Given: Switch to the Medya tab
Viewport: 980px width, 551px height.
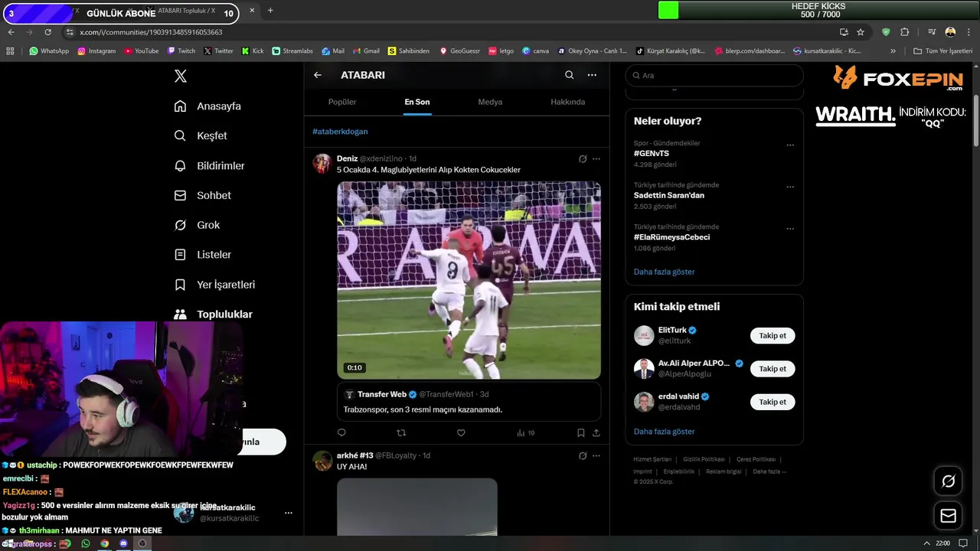Looking at the screenshot, I should pos(490,102).
